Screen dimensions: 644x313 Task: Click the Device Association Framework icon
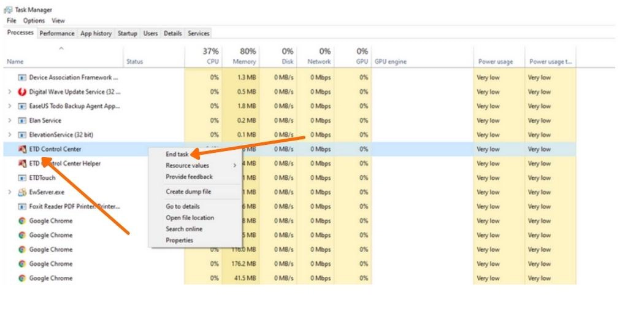click(x=23, y=78)
